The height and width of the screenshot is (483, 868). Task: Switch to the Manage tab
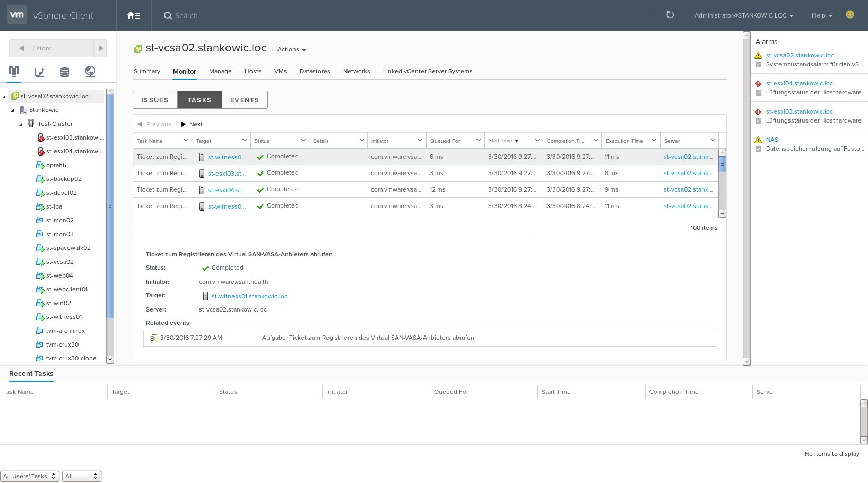tap(220, 71)
